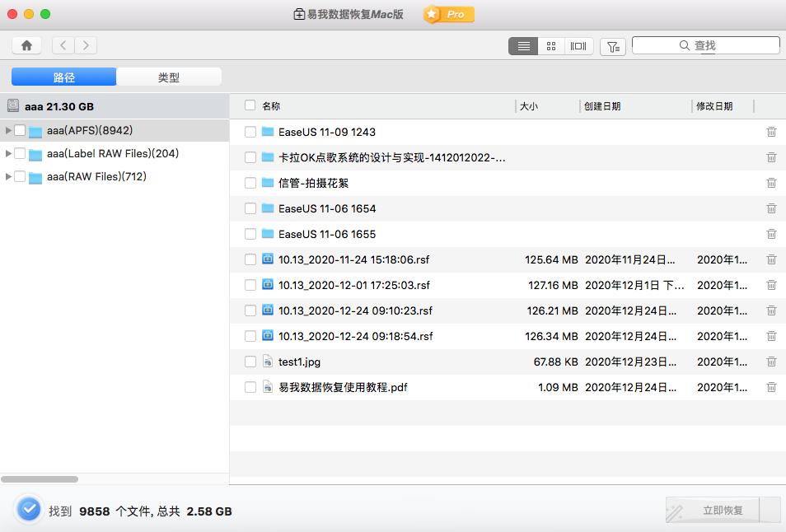Switch to column view mode
The width and height of the screenshot is (786, 532).
(x=578, y=46)
